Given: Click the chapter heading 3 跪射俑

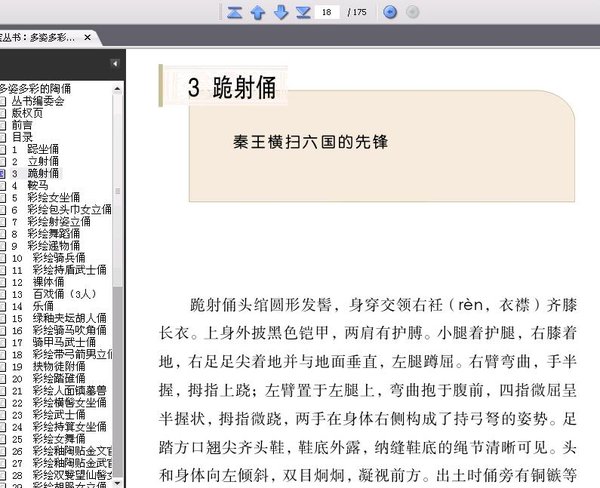Looking at the screenshot, I should tap(232, 87).
